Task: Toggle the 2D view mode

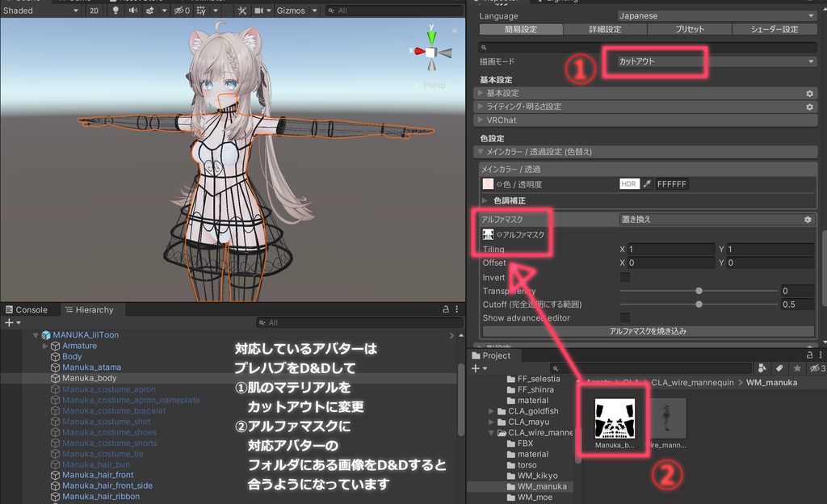Action: (x=94, y=10)
